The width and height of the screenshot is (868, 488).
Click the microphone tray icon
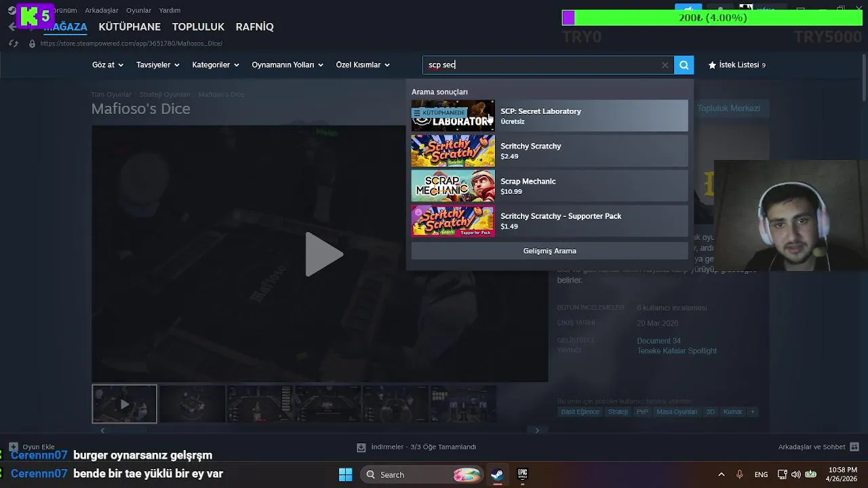tap(740, 474)
